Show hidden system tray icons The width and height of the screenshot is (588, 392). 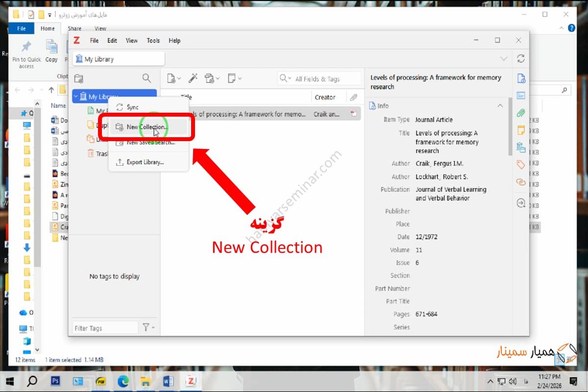pyautogui.click(x=490, y=381)
